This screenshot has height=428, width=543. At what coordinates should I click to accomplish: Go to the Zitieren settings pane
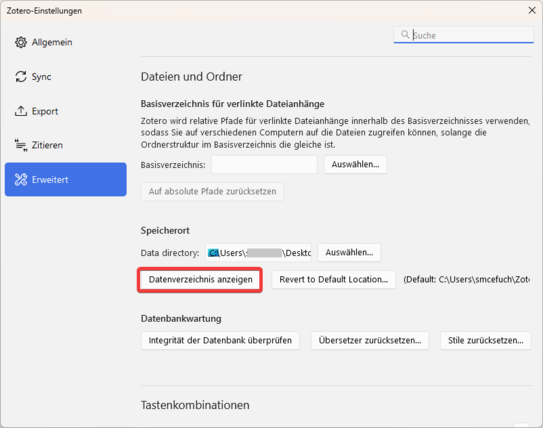pos(66,145)
